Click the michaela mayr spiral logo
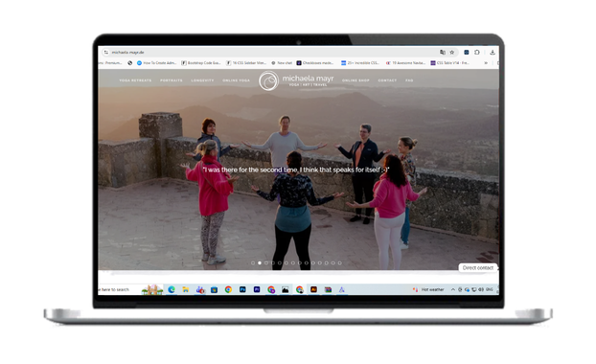The image size is (596, 364). (x=268, y=80)
